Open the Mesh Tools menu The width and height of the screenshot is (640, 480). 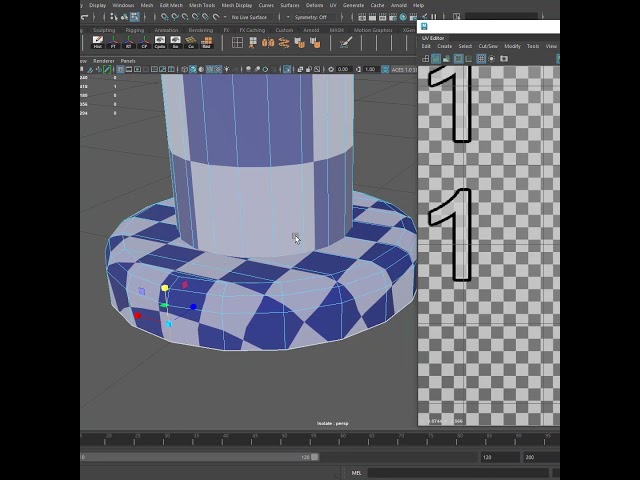202,5
